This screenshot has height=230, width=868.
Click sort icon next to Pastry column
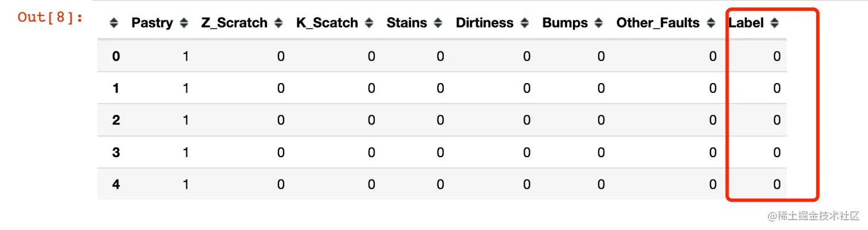click(x=184, y=24)
